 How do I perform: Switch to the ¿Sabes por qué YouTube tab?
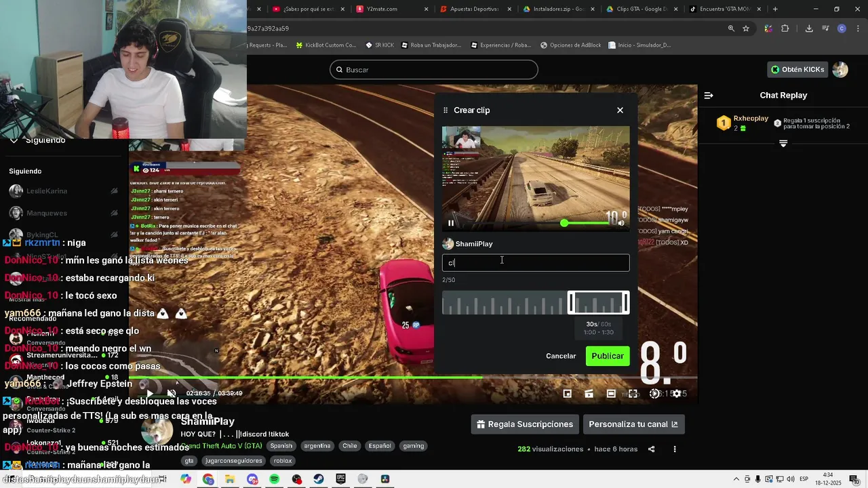click(x=309, y=9)
